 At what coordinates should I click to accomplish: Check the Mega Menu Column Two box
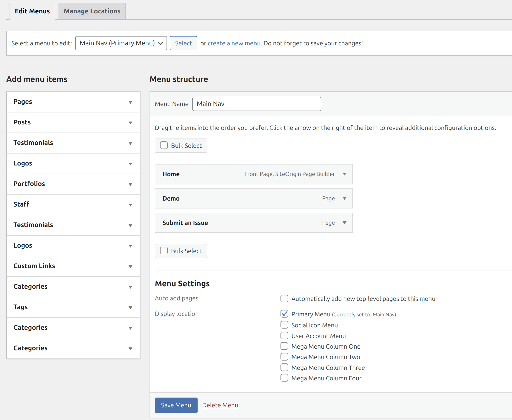(x=284, y=357)
